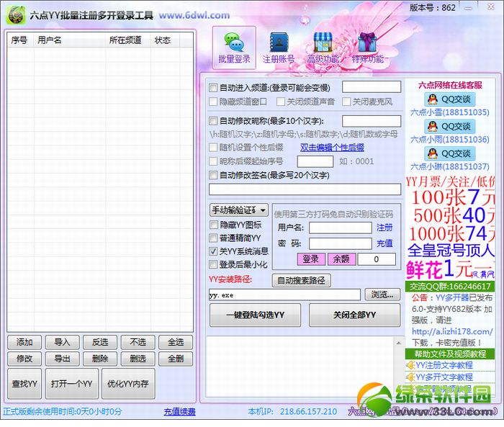The height and width of the screenshot is (427, 504).
Task: Uncheck 关YY系统消息 option
Action: click(213, 251)
